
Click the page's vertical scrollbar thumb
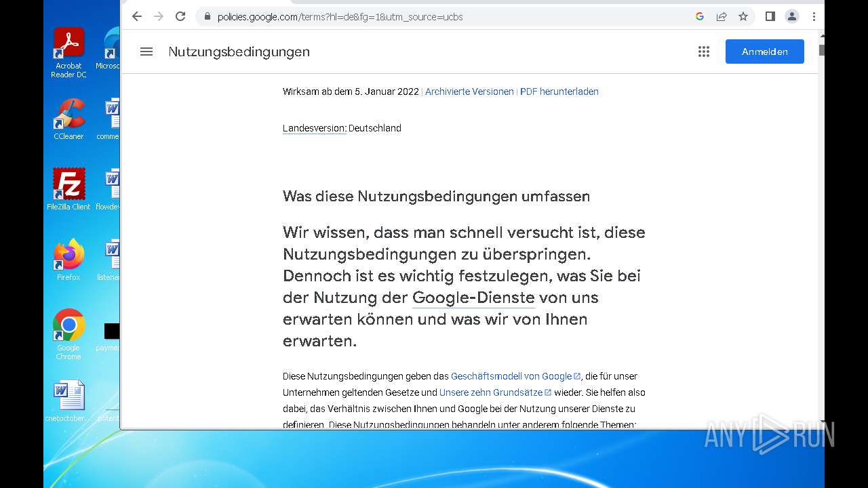coord(821,50)
